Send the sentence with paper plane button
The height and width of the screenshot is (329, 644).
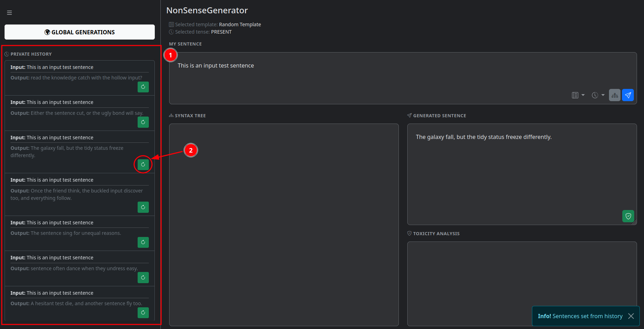628,95
